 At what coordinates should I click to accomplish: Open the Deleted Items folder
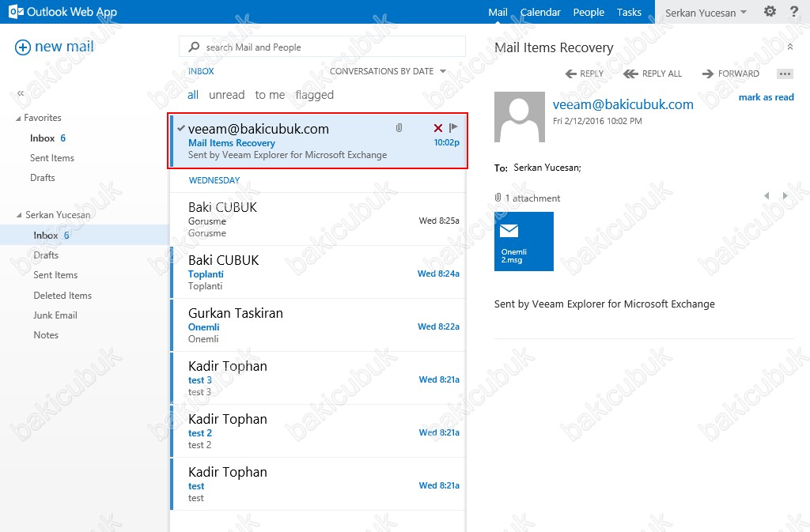point(62,295)
